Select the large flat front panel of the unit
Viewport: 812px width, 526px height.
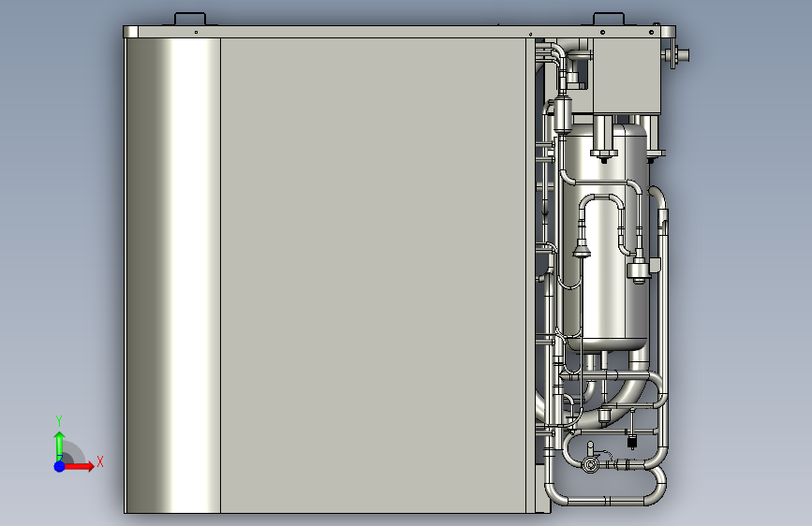pos(373,275)
